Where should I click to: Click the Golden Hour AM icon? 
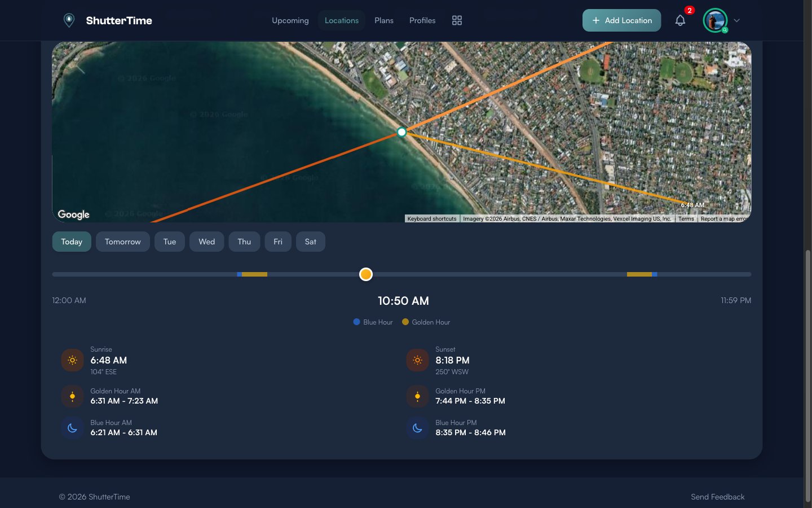[72, 396]
